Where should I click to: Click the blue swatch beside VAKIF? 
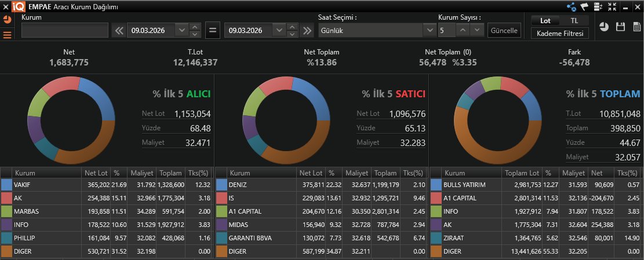(x=6, y=185)
